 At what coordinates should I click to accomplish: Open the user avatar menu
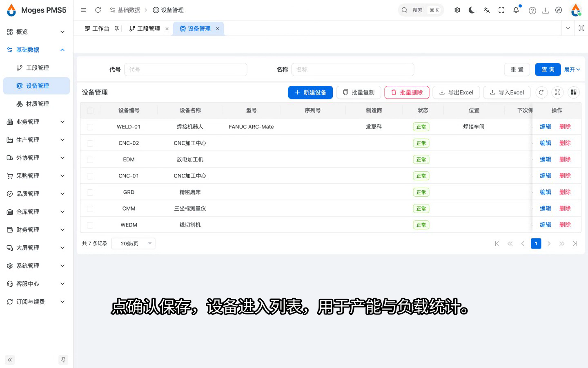point(576,10)
